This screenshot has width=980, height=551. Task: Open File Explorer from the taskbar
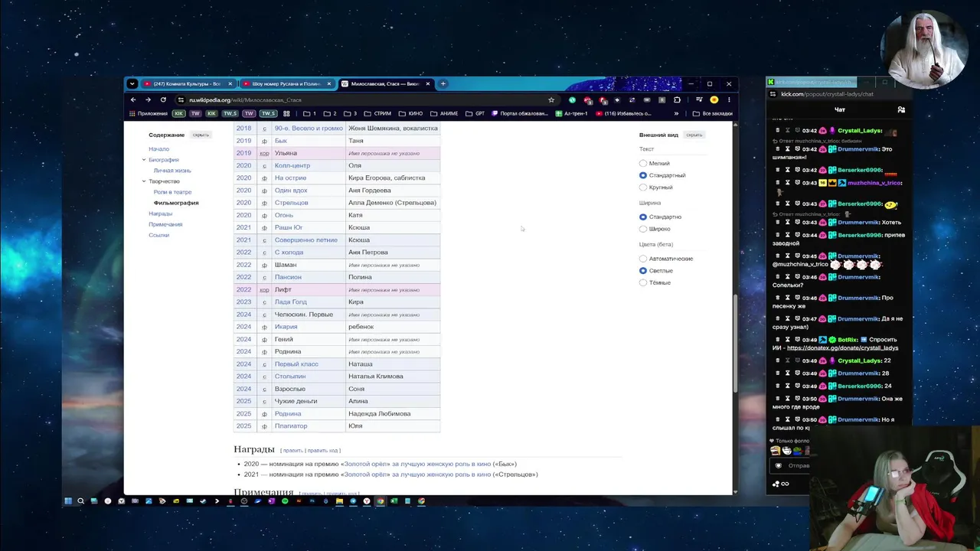(x=339, y=501)
